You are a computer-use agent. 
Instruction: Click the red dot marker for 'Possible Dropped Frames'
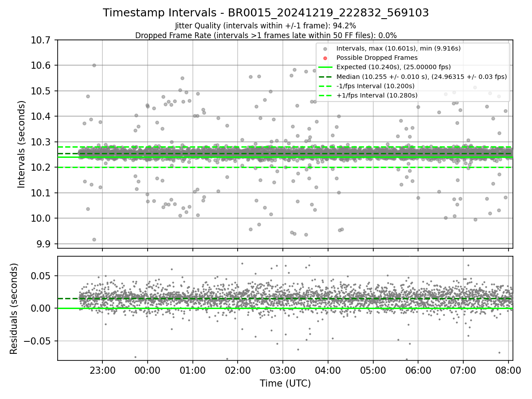(x=325, y=58)
